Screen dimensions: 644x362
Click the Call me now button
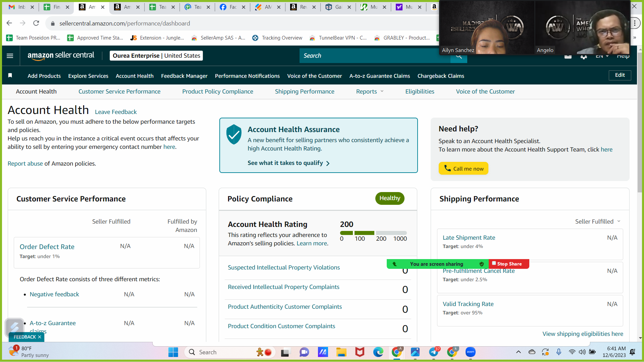click(x=463, y=168)
